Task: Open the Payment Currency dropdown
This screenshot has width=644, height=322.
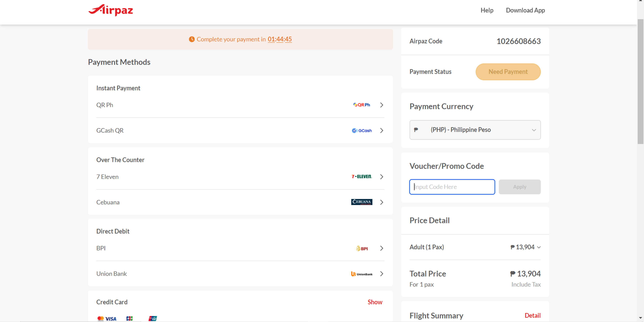Action: pos(475,130)
